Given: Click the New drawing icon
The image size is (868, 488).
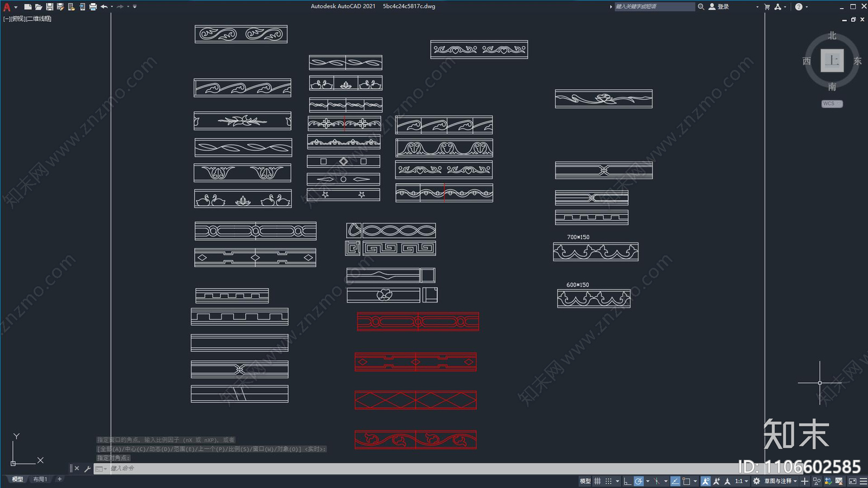Looking at the screenshot, I should pos(28,7).
